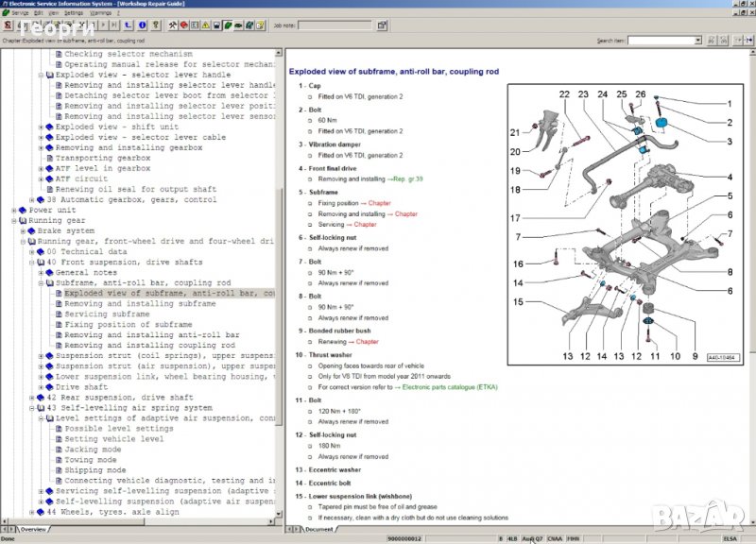The image size is (756, 544).
Task: Click document icon beside Servicing subframe
Action: (59, 314)
